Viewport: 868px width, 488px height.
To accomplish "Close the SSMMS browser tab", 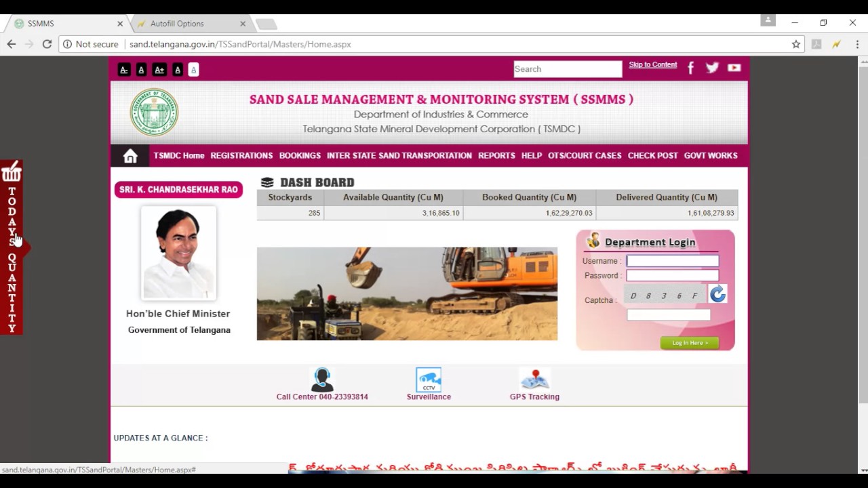I will pos(120,24).
